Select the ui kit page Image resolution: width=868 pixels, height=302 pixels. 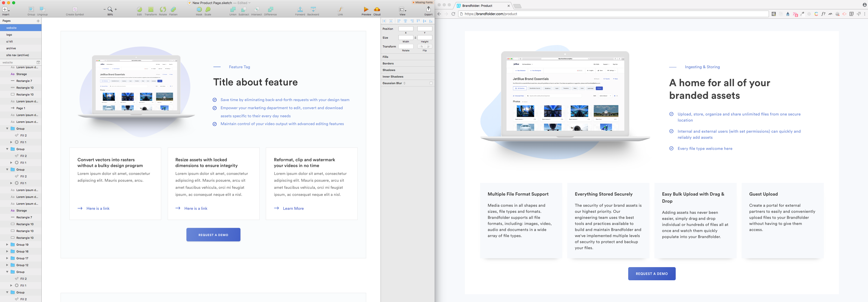point(21,41)
